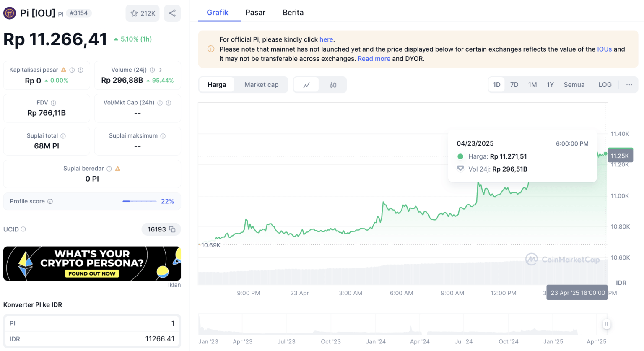Click warning icon beside Kapitalisasi pasar
This screenshot has height=351, width=644.
pyautogui.click(x=65, y=70)
